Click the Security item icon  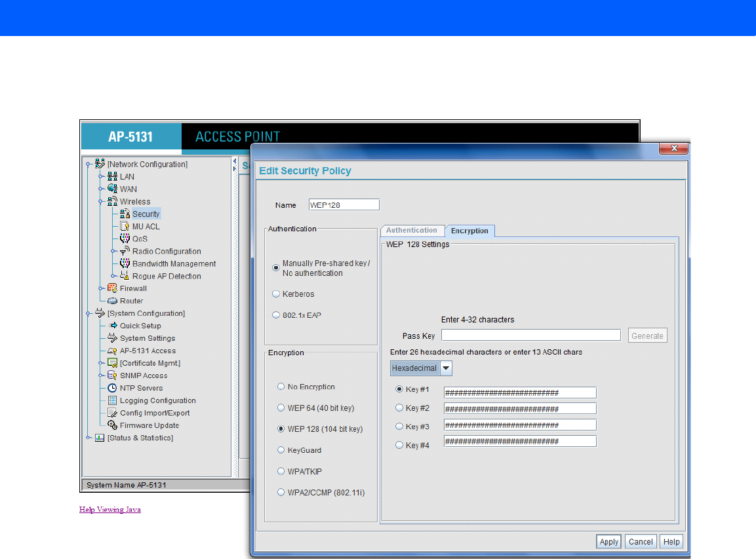click(x=125, y=214)
